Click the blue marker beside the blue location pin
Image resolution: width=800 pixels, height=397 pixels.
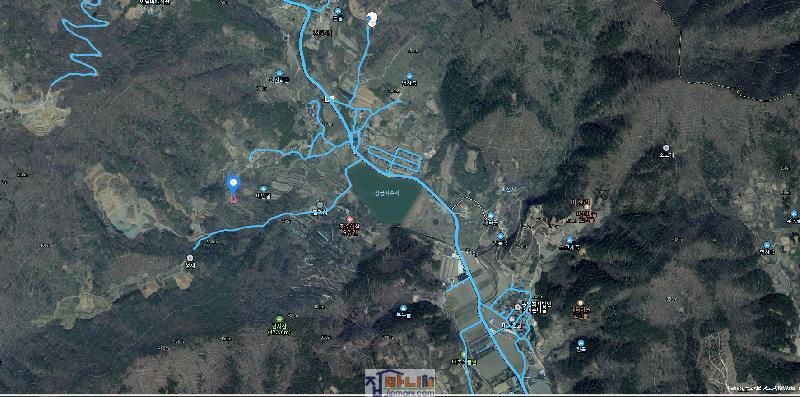coord(263,189)
